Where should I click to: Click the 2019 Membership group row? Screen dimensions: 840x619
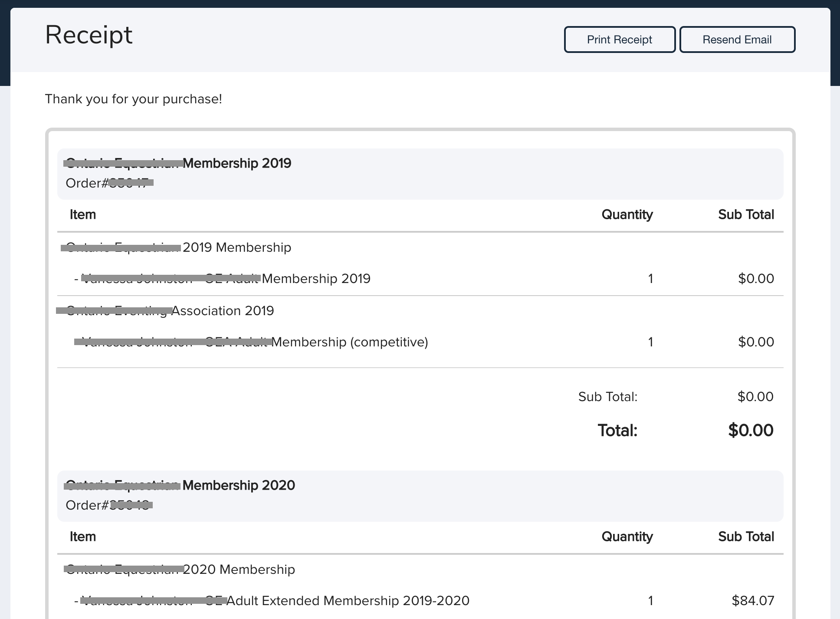175,247
